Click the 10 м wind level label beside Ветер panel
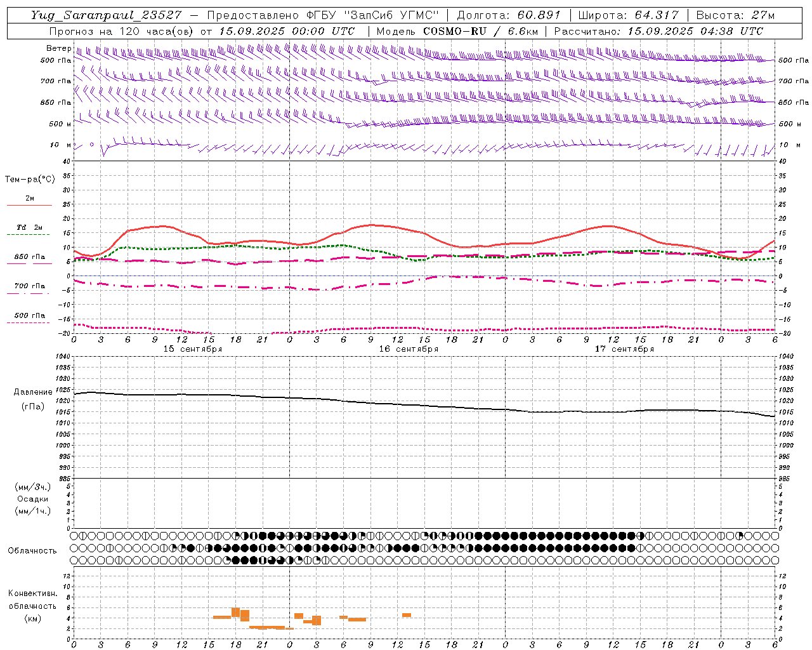The height and width of the screenshot is (650, 812). point(60,145)
